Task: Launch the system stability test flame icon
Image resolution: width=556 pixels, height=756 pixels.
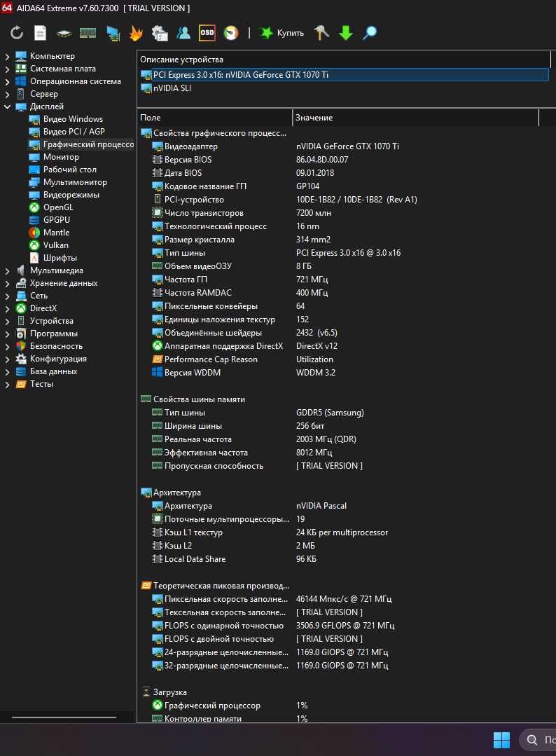Action: pos(136,33)
